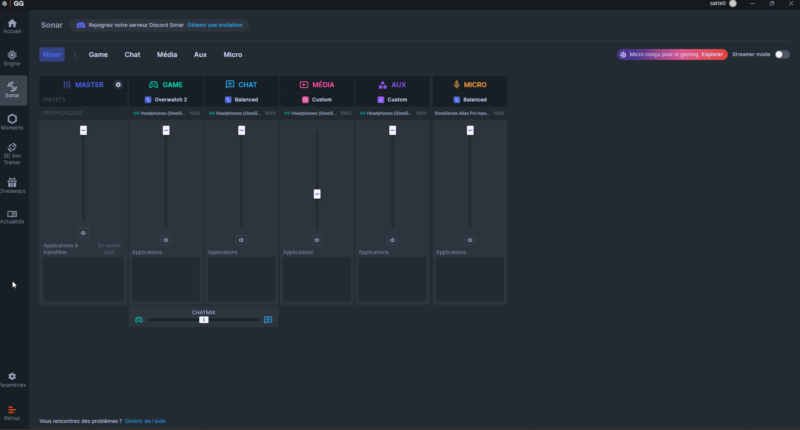
Task: Open the Giveaways gift icon
Action: point(12,184)
